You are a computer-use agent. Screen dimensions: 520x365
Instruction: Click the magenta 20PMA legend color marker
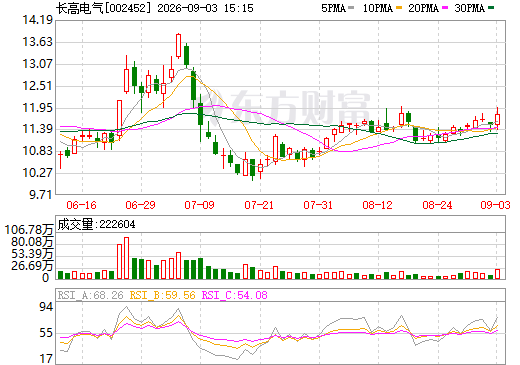[x=445, y=7]
